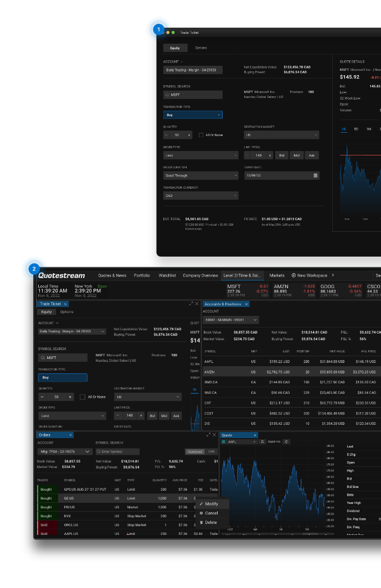381x588 pixels.
Task: Open Transaction Currency CAD dropdown
Action: tap(201, 195)
